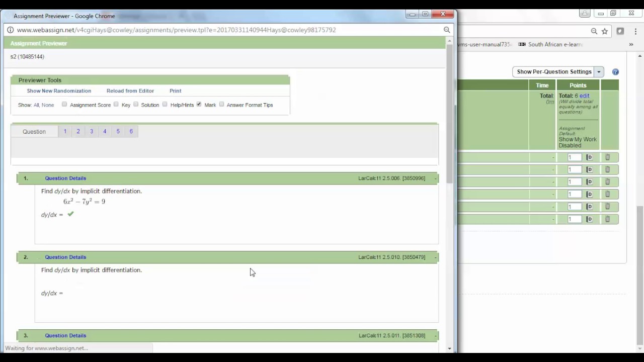
Task: Click the previewer window address bar URL
Action: [x=176, y=30]
